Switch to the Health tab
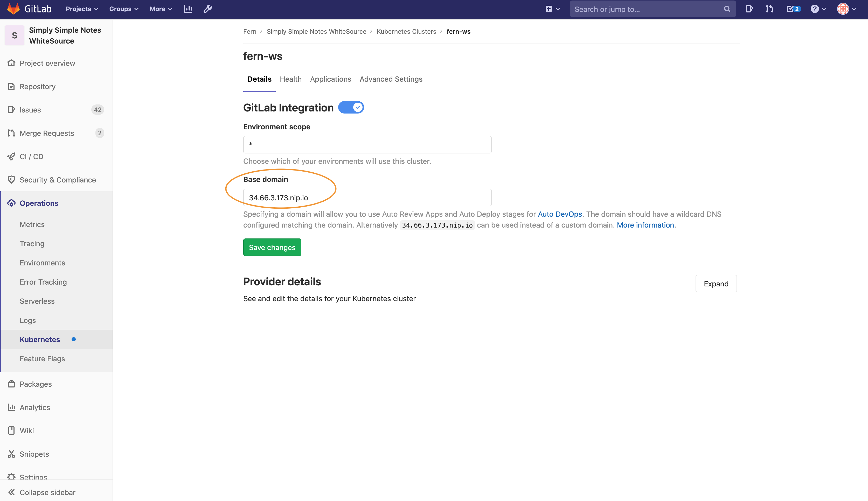 coord(291,79)
